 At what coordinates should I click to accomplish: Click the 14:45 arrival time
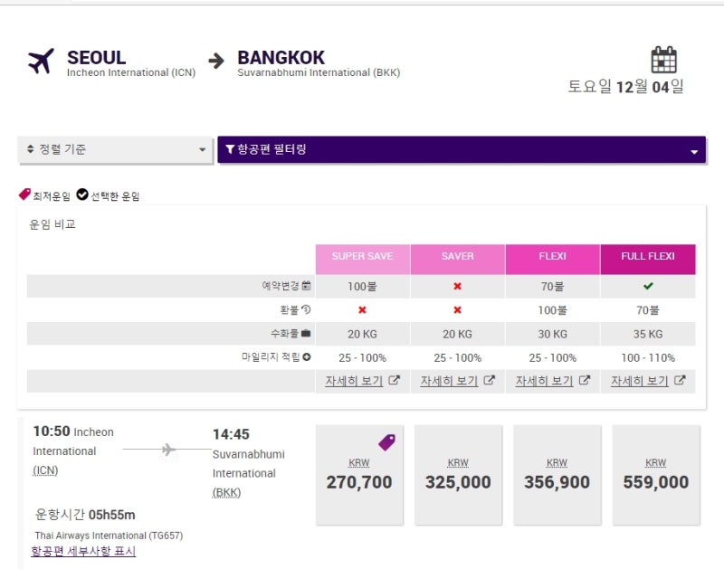click(231, 434)
